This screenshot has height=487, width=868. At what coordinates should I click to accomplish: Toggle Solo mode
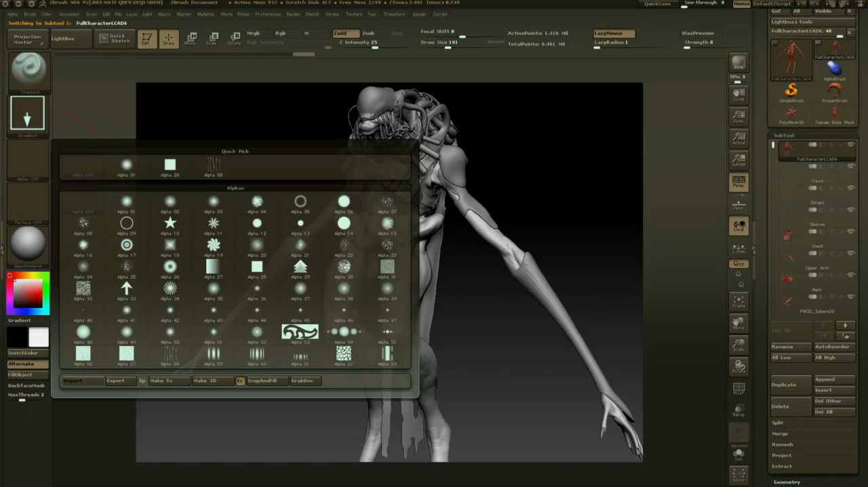(738, 454)
